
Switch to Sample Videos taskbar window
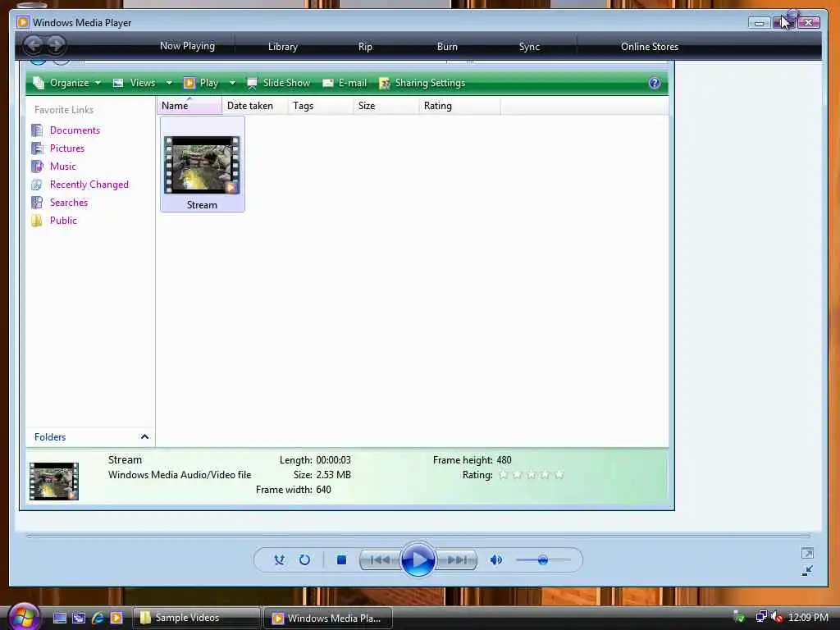[196, 619]
